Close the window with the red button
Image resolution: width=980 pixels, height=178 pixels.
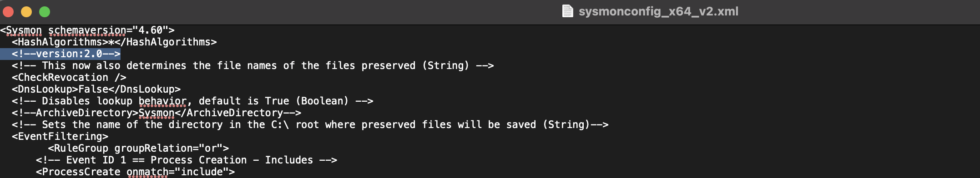[x=8, y=12]
